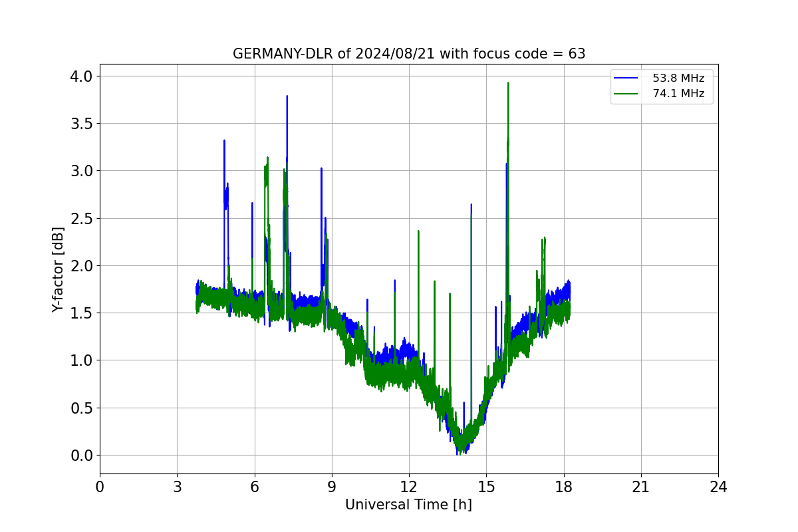Click y-axis tick label 4.0
This screenshot has height=532, width=798.
[82, 76]
